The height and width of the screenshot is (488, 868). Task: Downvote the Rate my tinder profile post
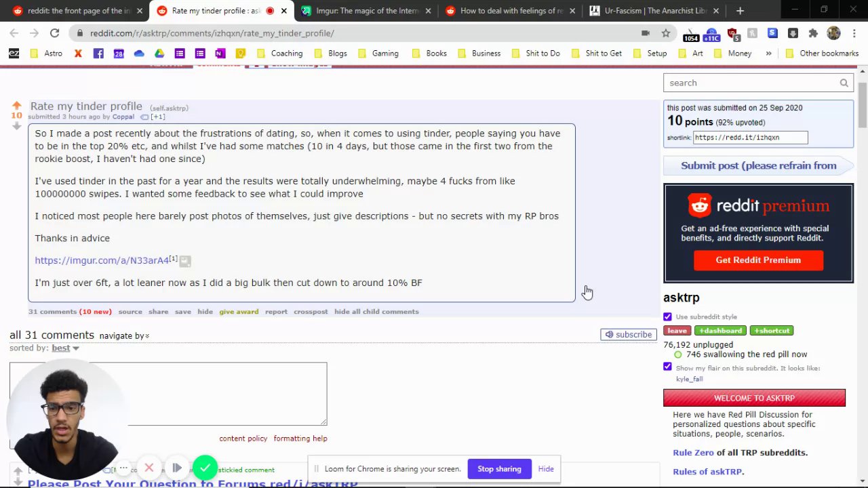click(16, 126)
